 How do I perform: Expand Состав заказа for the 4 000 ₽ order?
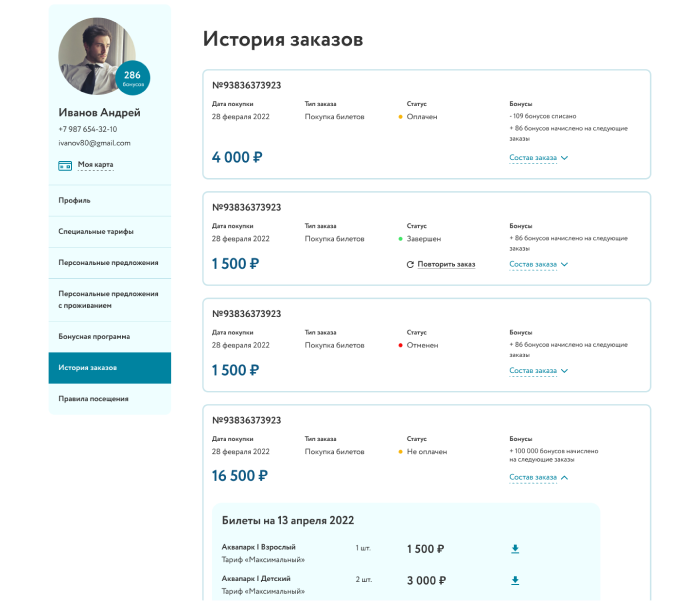538,158
